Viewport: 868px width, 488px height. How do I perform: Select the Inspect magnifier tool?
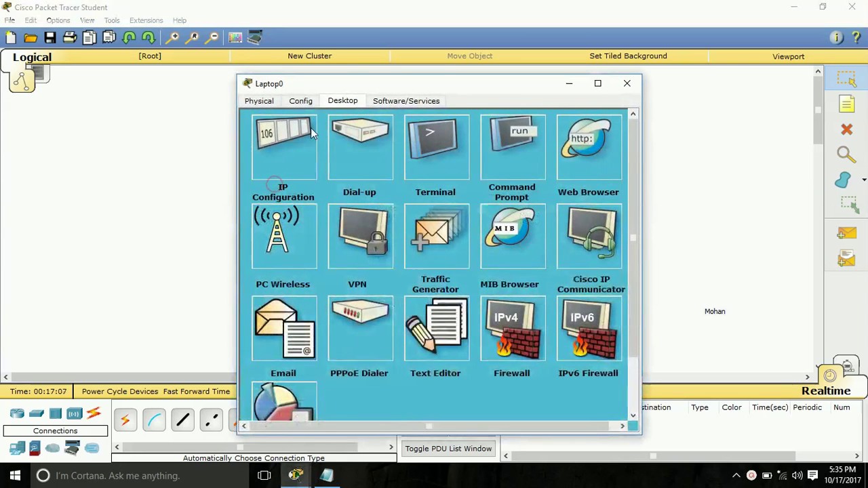point(846,155)
